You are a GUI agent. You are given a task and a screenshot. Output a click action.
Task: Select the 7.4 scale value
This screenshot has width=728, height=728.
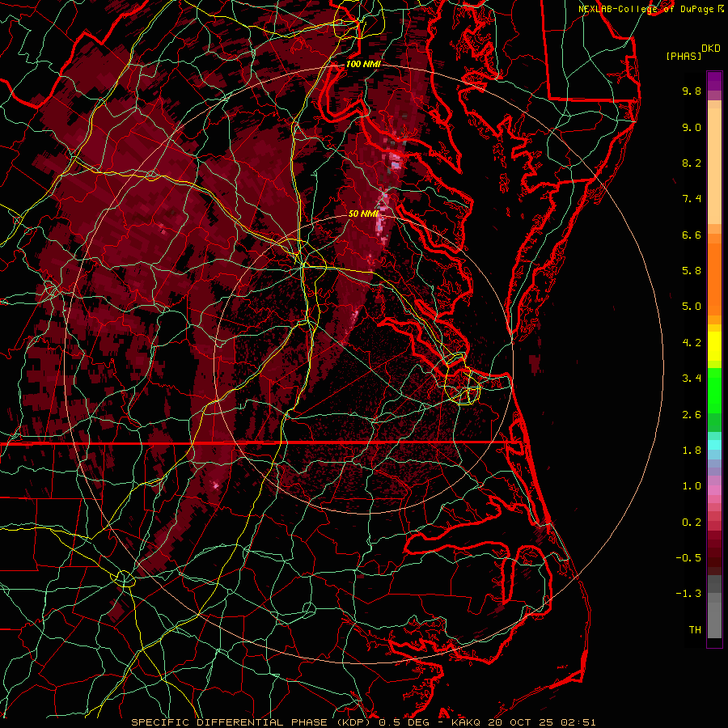pyautogui.click(x=692, y=199)
